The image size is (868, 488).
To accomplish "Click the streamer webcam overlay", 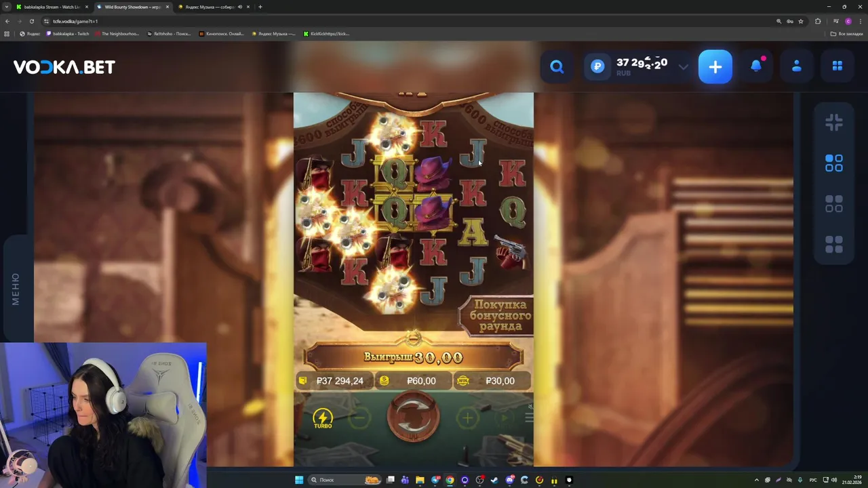I will (x=103, y=415).
